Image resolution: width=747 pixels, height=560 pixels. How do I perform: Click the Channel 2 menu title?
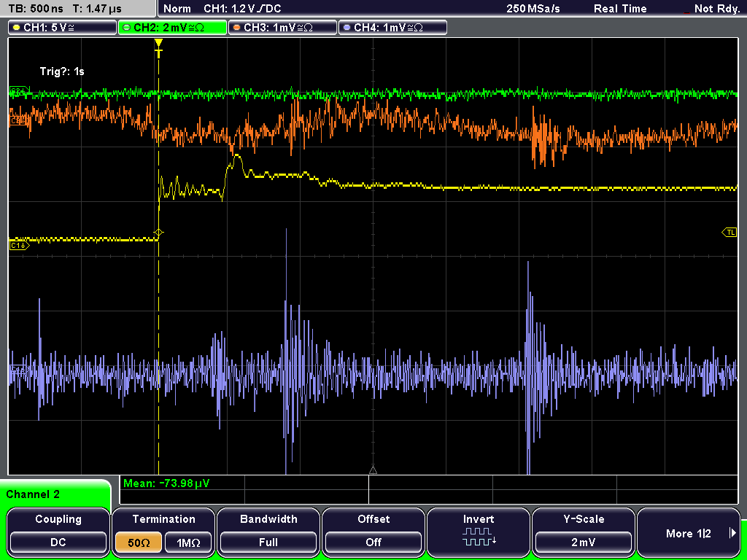[x=33, y=494]
